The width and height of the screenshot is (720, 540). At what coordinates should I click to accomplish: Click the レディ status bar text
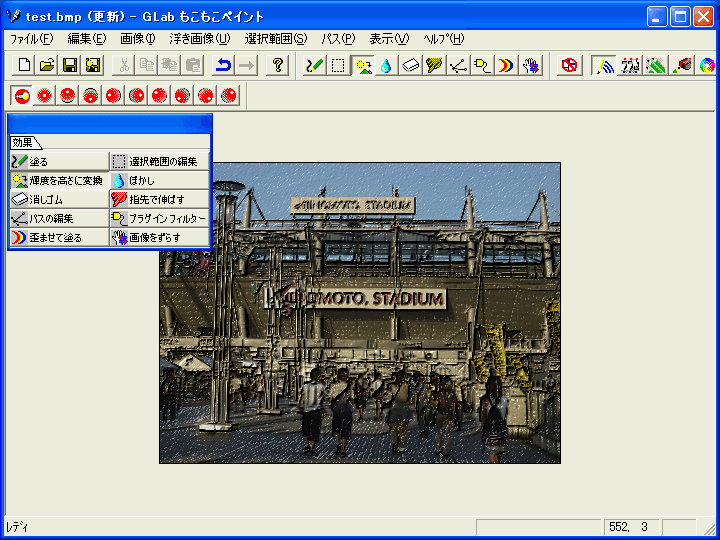tap(17, 527)
